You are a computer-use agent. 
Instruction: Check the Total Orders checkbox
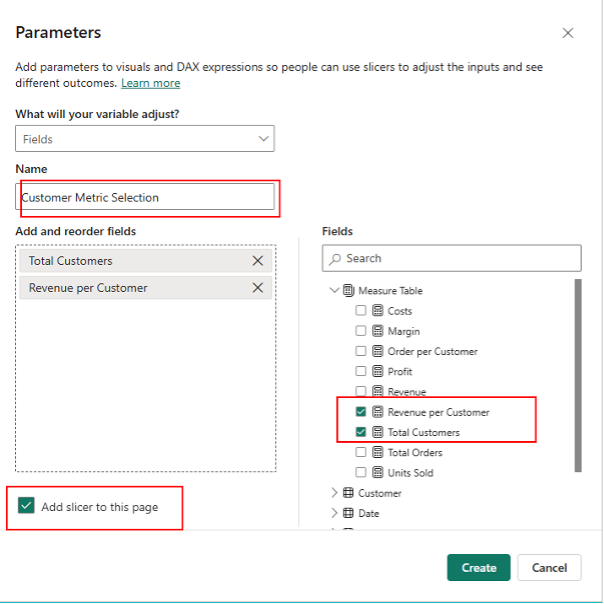361,452
